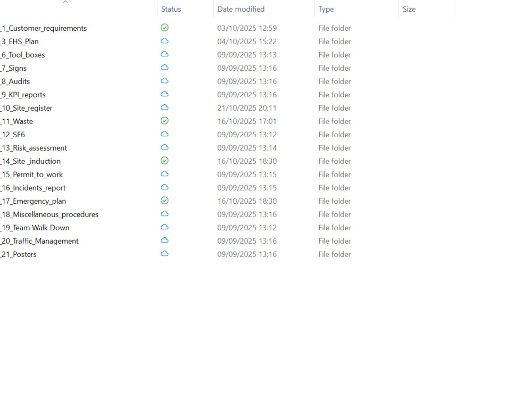Click the green check status for _11_Waste
Image resolution: width=532 pixels, height=399 pixels.
pos(164,120)
